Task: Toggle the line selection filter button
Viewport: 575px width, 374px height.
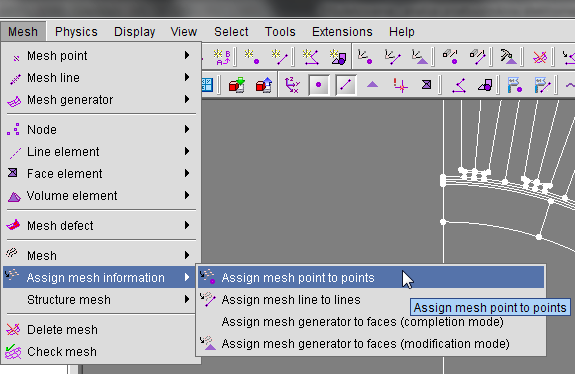Action: (x=345, y=85)
